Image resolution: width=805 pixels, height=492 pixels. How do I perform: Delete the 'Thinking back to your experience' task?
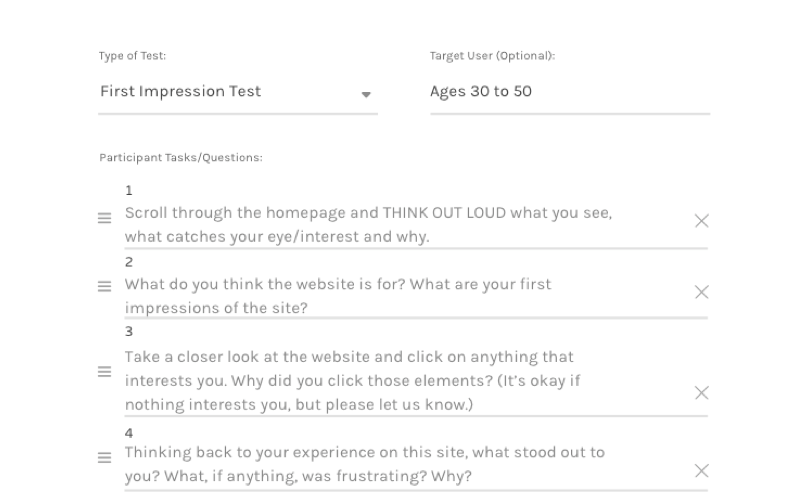coord(701,470)
